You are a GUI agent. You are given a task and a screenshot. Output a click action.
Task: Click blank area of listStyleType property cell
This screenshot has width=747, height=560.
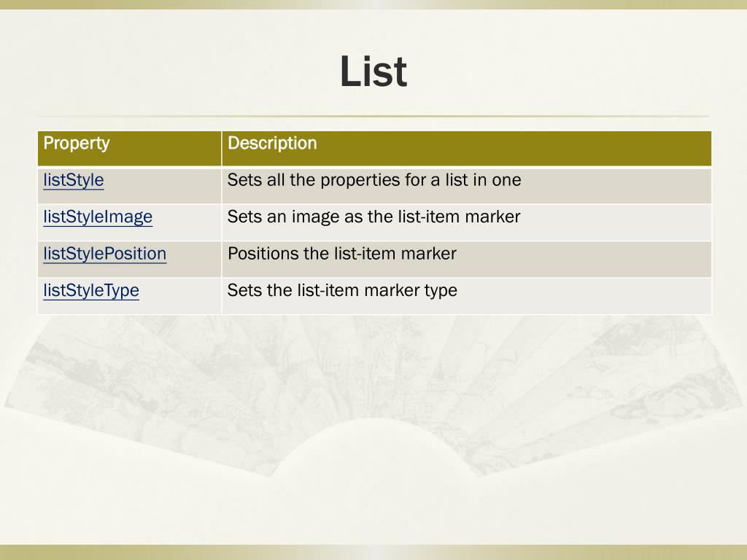[x=181, y=296]
